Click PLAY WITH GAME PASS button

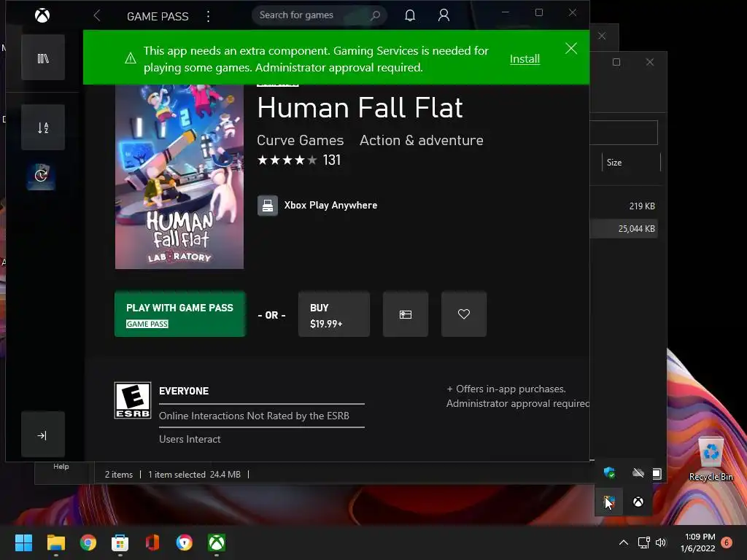[x=180, y=314]
